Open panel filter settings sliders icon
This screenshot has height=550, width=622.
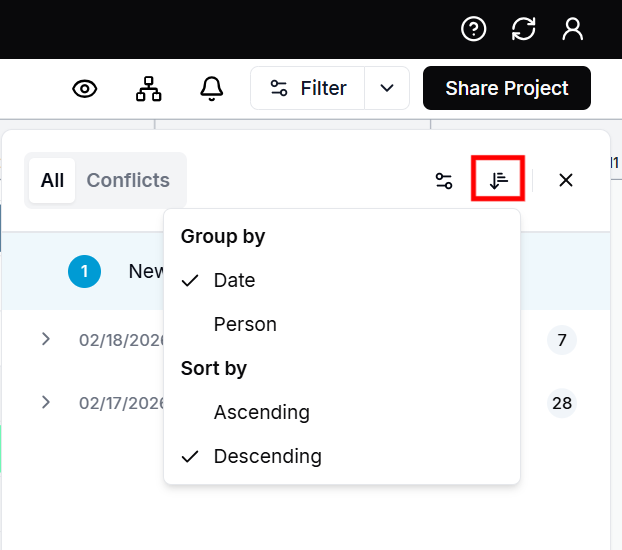coord(444,181)
